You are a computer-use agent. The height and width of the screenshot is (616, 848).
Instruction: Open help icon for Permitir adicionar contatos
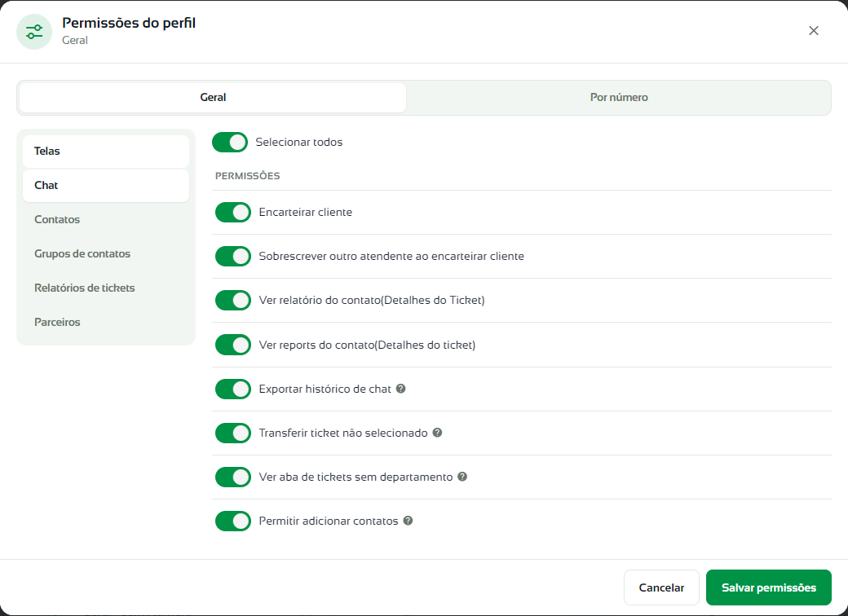click(x=409, y=521)
